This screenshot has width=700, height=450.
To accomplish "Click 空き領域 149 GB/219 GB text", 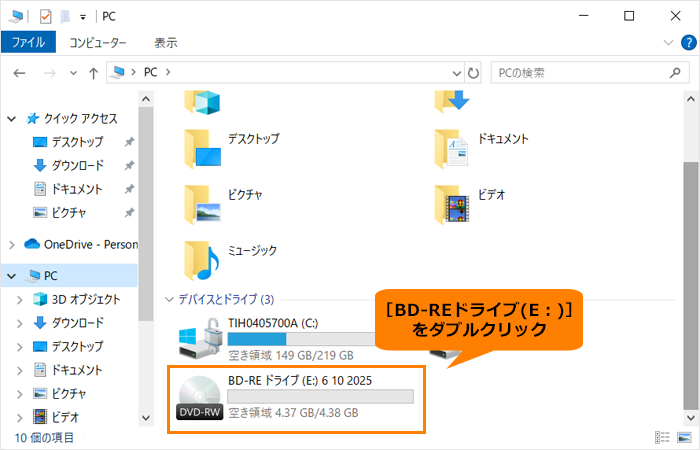I will tap(291, 356).
